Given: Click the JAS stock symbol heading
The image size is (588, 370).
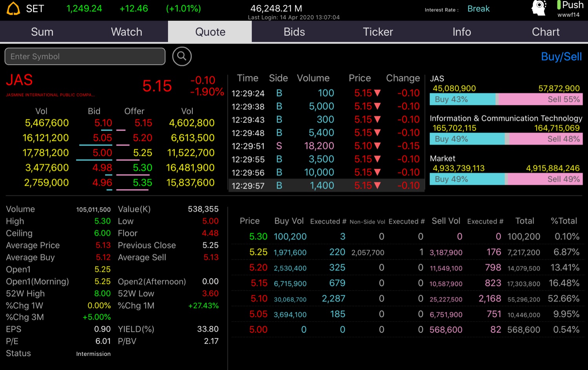Looking at the screenshot, I should (19, 80).
